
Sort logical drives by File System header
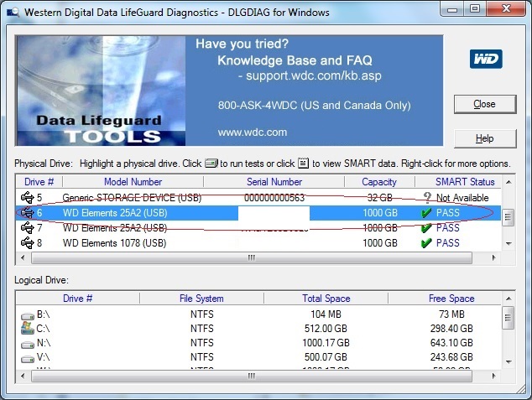201,299
